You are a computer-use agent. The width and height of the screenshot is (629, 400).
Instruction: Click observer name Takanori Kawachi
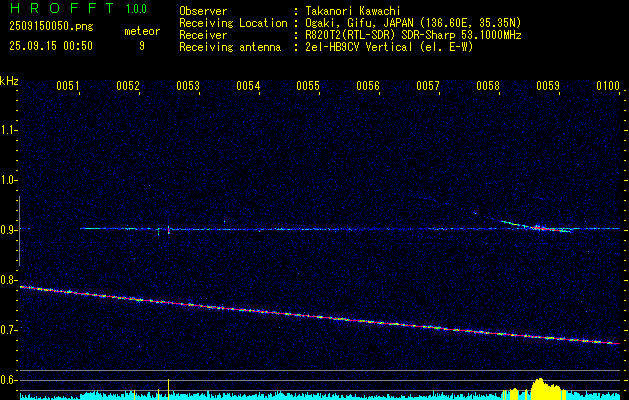coord(353,11)
